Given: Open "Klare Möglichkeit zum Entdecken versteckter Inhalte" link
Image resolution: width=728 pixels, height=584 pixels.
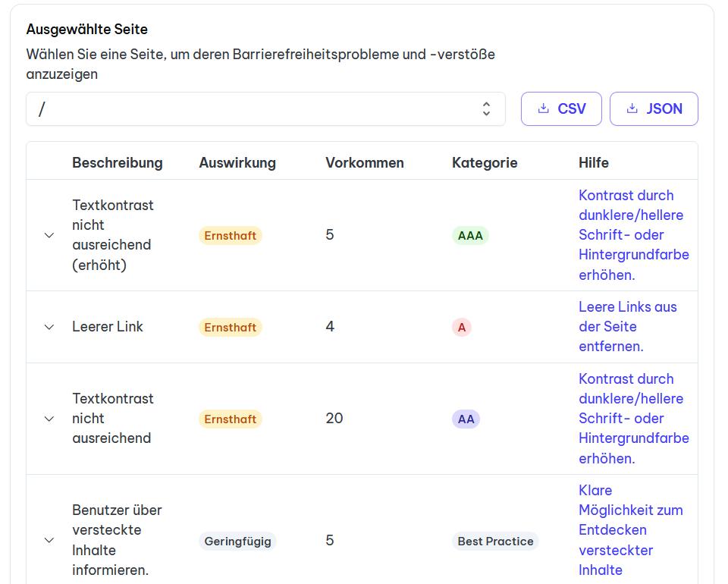Looking at the screenshot, I should pyautogui.click(x=630, y=530).
